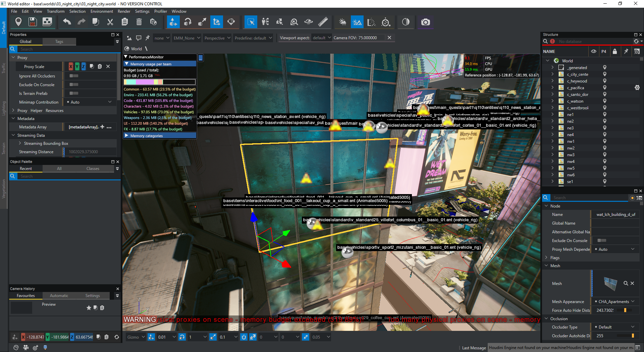Click the pin icon in viewport header
Screen dimensions: 644x352
click(x=148, y=38)
